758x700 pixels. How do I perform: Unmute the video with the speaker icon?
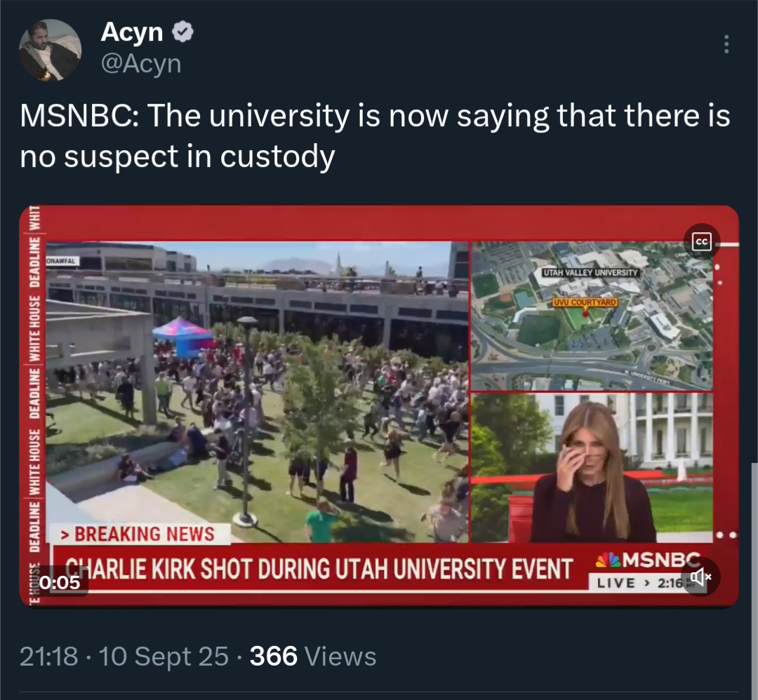click(x=700, y=577)
